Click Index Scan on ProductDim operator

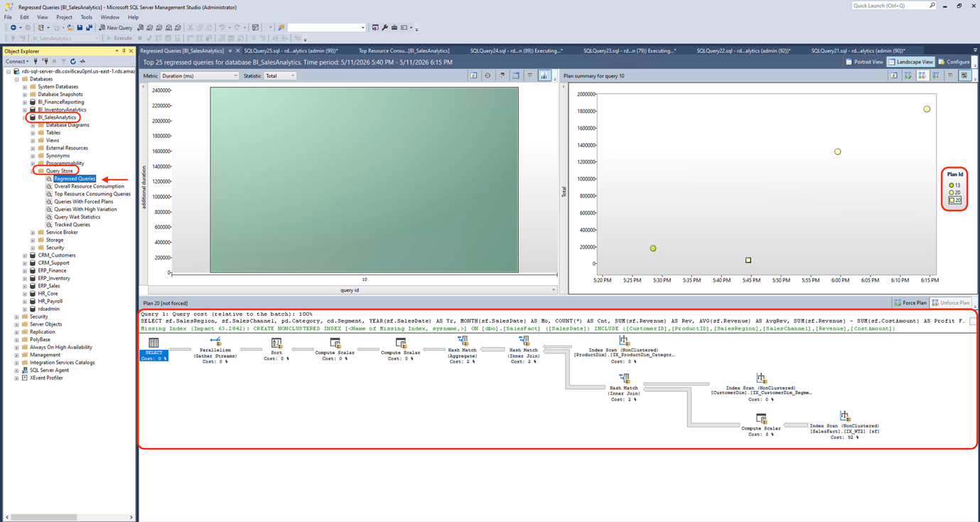click(623, 350)
